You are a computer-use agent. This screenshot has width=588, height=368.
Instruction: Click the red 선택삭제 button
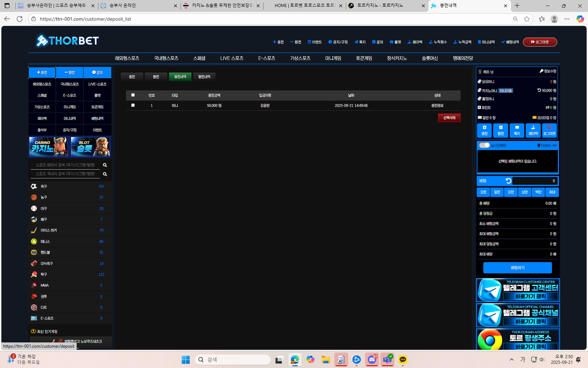(x=449, y=118)
